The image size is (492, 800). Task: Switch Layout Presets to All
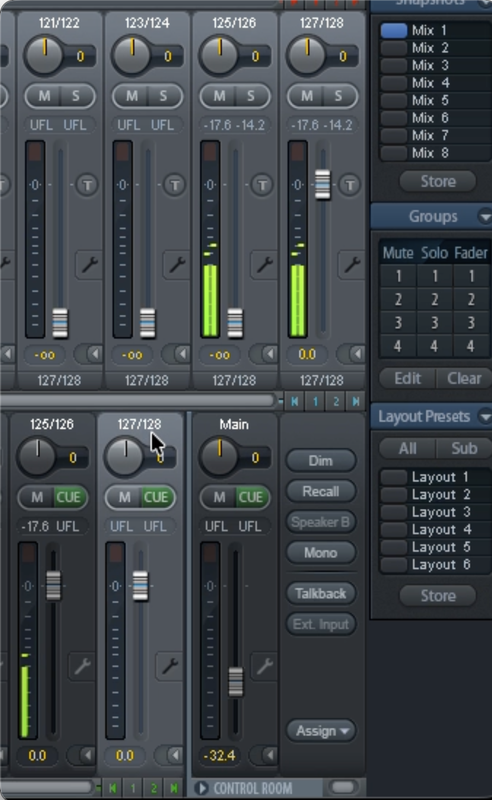[x=408, y=448]
